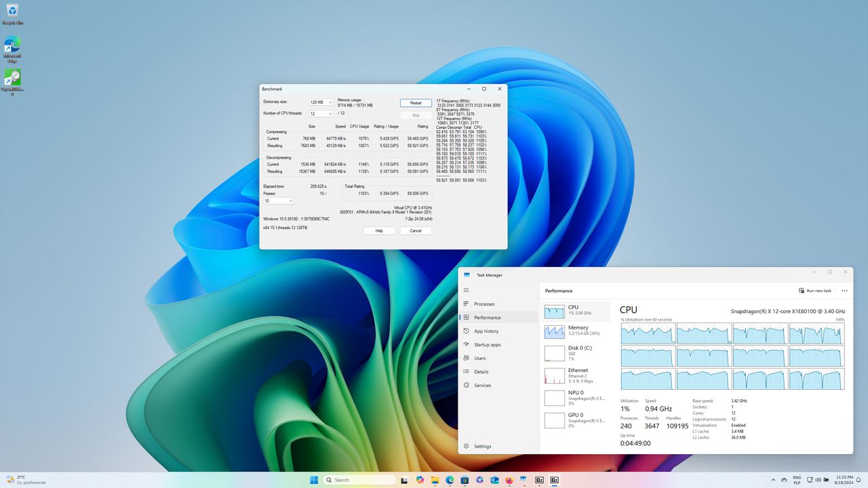The width and height of the screenshot is (868, 488).
Task: Select the Memory performance entry
Action: (576, 331)
